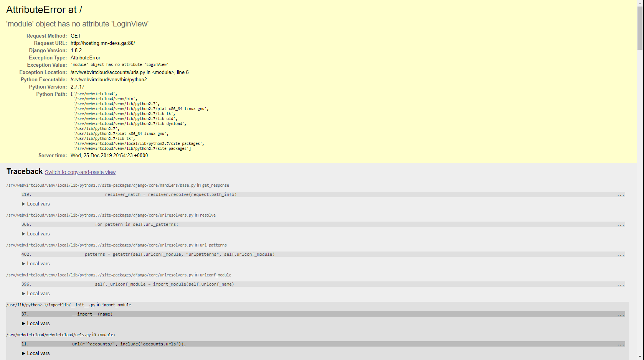Expand Local vars under line 11 accounts urls
Screen dimensions: 644x360
coord(36,353)
